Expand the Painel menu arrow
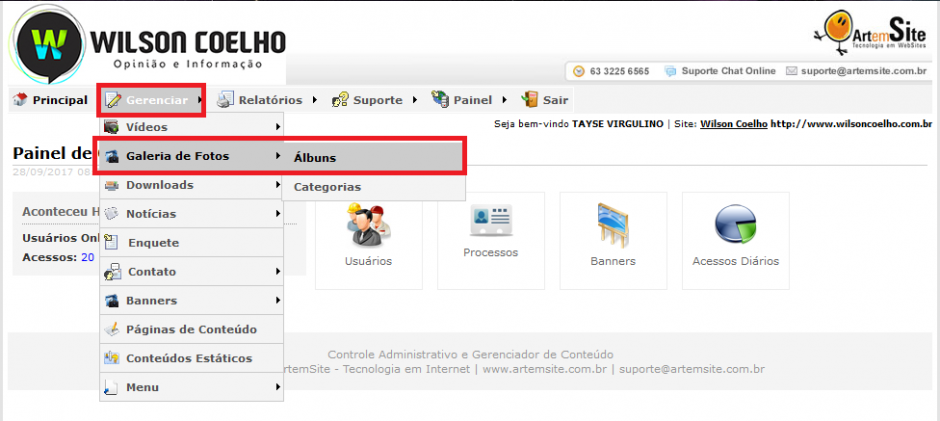The width and height of the screenshot is (940, 421). (505, 100)
